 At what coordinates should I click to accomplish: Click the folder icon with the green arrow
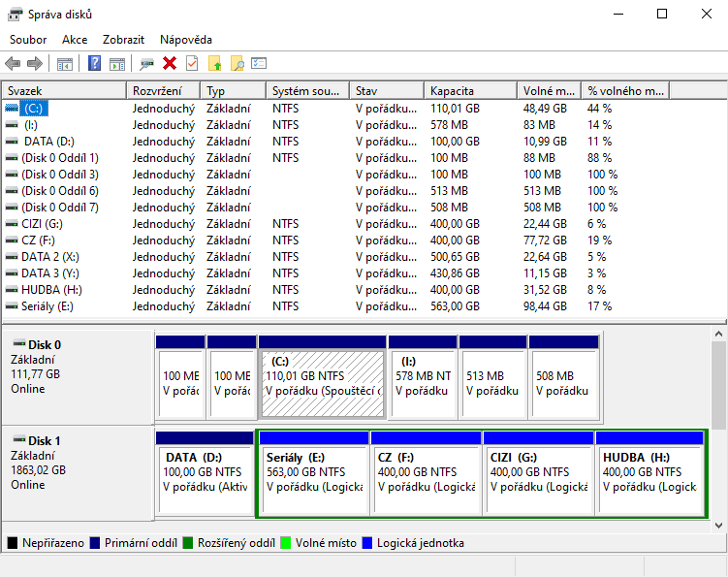215,64
